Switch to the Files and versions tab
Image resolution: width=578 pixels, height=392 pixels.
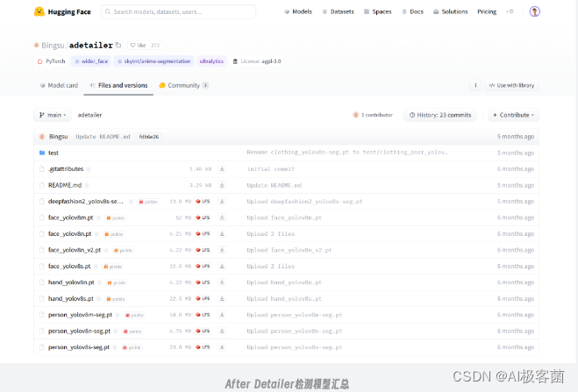[118, 85]
